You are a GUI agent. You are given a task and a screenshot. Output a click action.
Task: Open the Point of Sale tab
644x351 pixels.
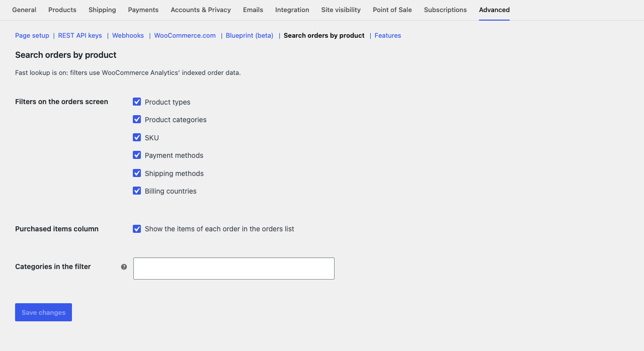[x=392, y=10]
